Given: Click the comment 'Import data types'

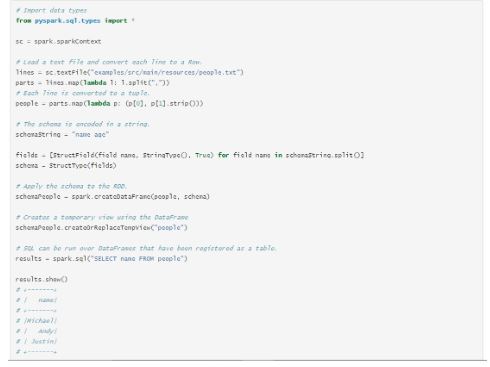Looking at the screenshot, I should point(51,10).
